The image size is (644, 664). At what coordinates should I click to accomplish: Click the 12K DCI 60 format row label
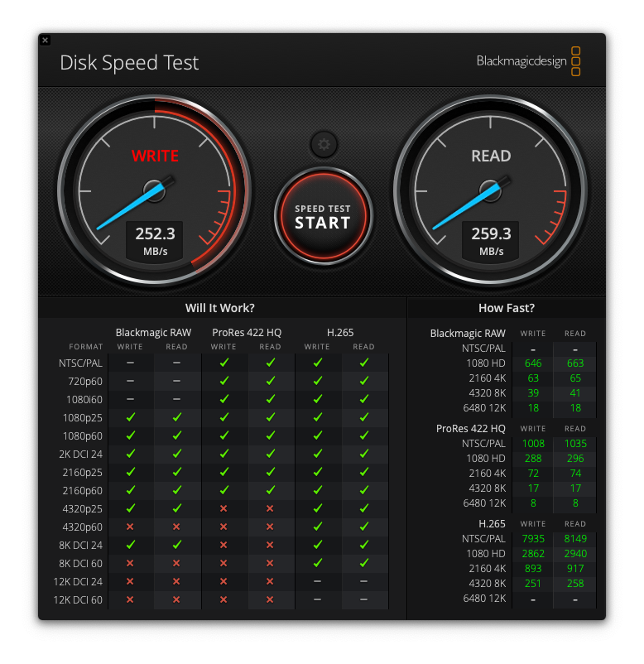tap(78, 600)
